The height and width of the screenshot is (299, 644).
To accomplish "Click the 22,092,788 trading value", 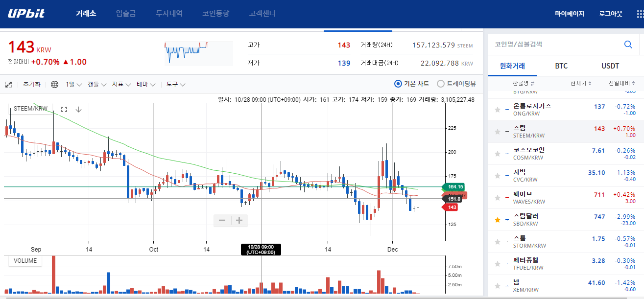I will coord(440,63).
